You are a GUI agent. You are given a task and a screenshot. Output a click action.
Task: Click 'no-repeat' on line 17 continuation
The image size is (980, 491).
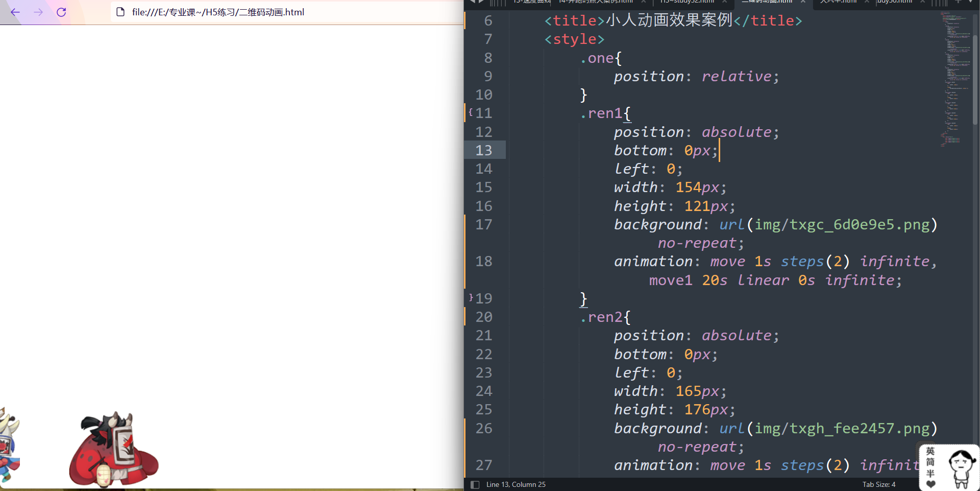(697, 243)
